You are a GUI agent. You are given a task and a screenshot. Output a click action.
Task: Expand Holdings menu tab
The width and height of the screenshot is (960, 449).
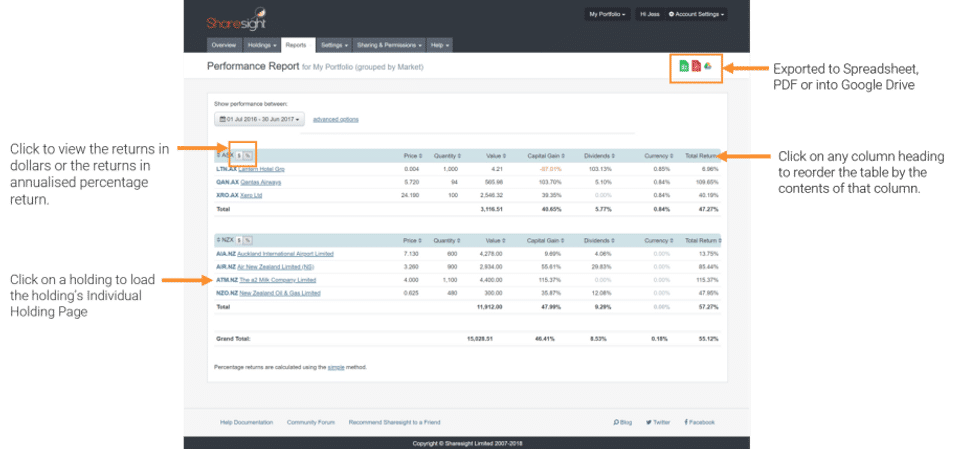pos(262,45)
